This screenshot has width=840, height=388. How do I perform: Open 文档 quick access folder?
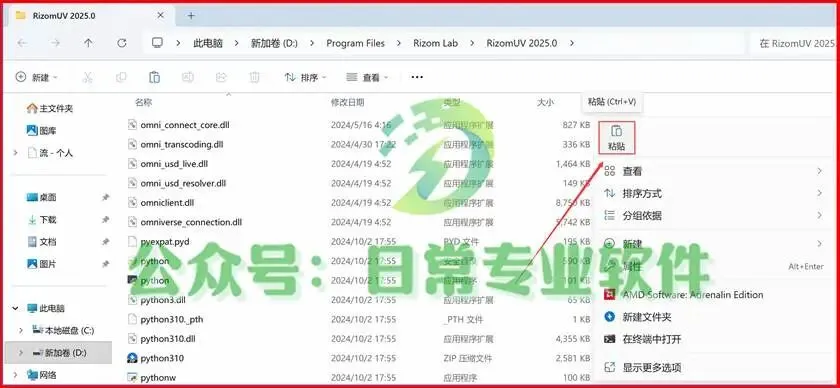42,242
